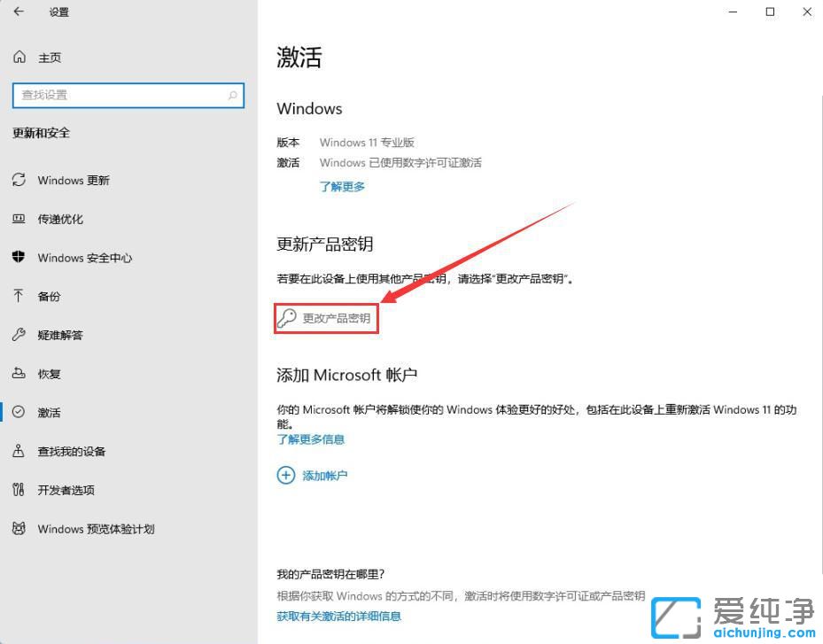Viewport: 823px width, 644px height.
Task: Click the 激活 sidebar entry
Action: [50, 412]
